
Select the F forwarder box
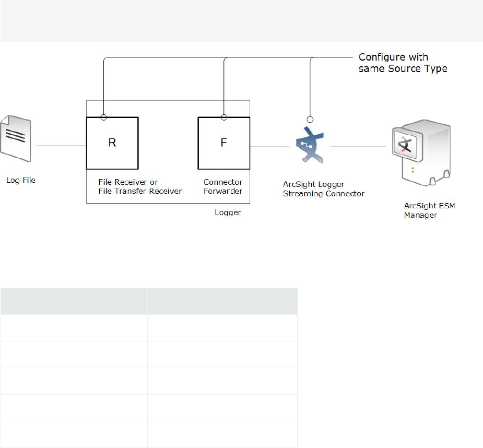coord(223,143)
